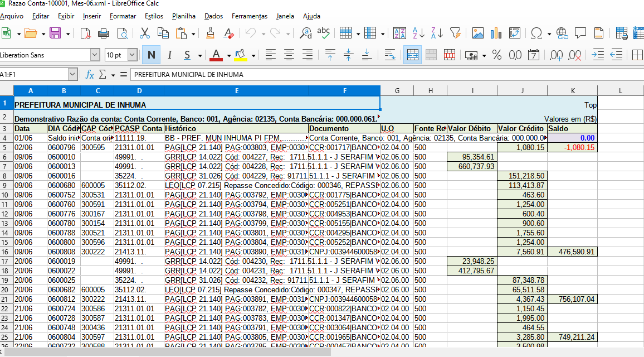The image size is (644, 357).
Task: Expand the font size dropdown
Action: coord(133,55)
